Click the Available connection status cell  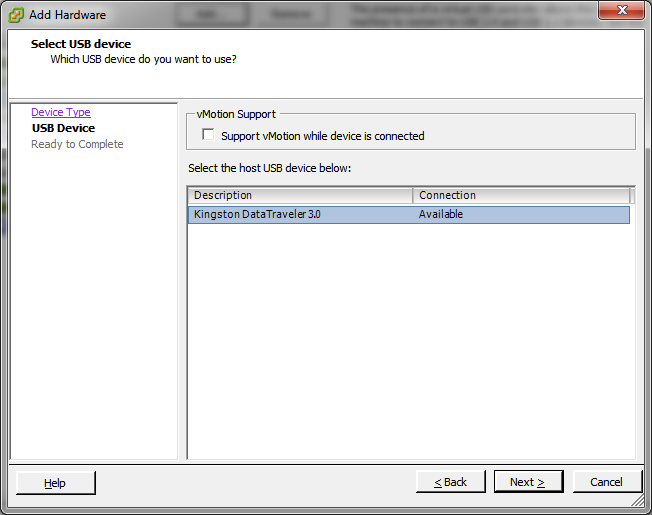[441, 214]
